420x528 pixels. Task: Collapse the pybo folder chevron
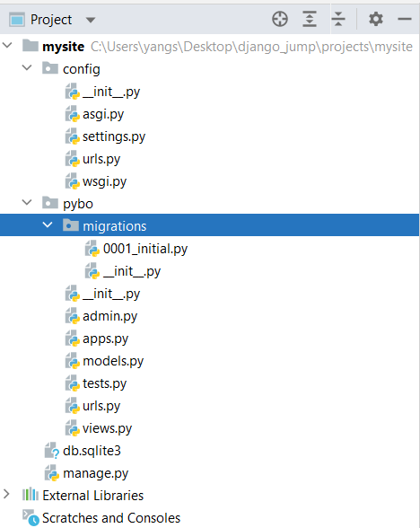27,202
